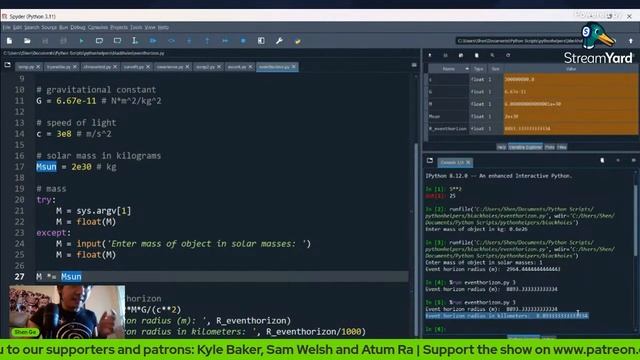This screenshot has width=640, height=360.
Task: Go to parent directory with up arrow
Action: tap(631, 41)
